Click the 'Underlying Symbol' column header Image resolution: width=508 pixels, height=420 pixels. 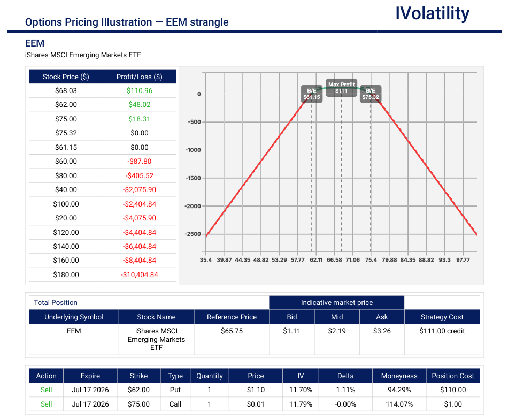tap(74, 317)
